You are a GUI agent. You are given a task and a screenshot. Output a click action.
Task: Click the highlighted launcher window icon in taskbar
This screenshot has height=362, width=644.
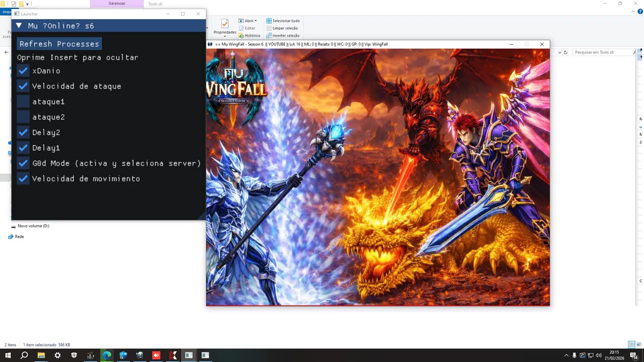(x=189, y=355)
